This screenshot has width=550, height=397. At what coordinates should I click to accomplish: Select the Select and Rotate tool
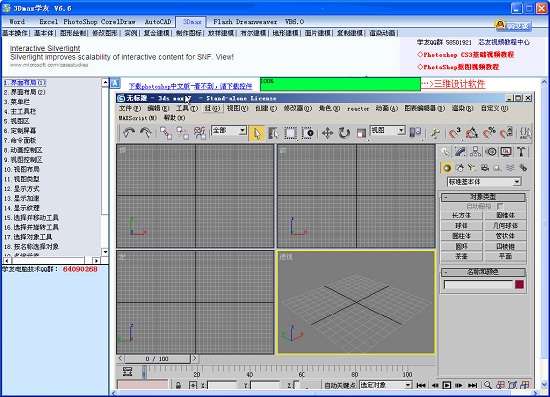[x=344, y=133]
